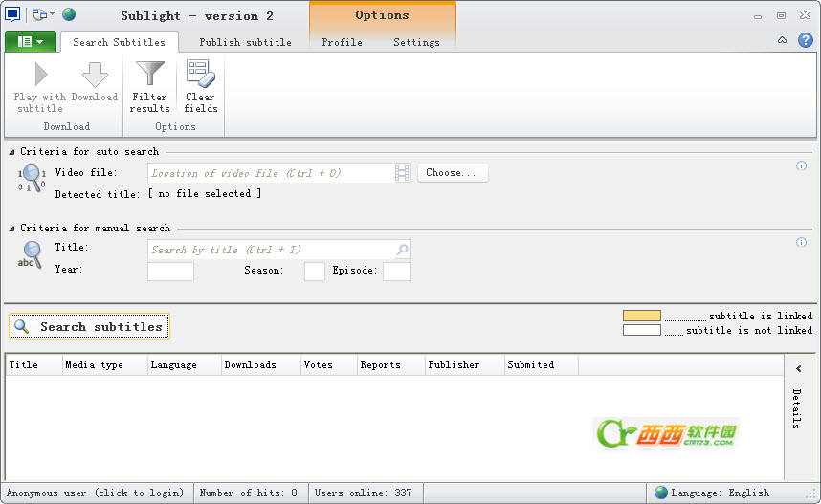This screenshot has height=504, width=821.
Task: Sort results by Downloads column
Action: [262, 364]
